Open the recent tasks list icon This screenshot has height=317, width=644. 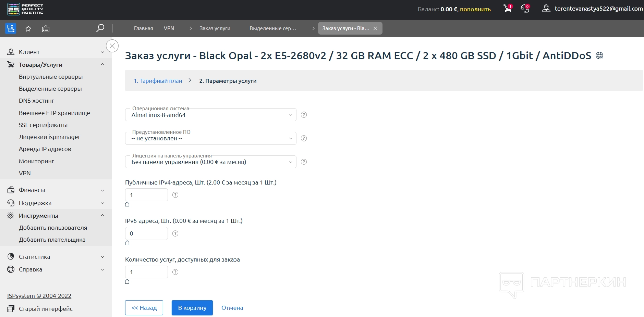pos(46,29)
